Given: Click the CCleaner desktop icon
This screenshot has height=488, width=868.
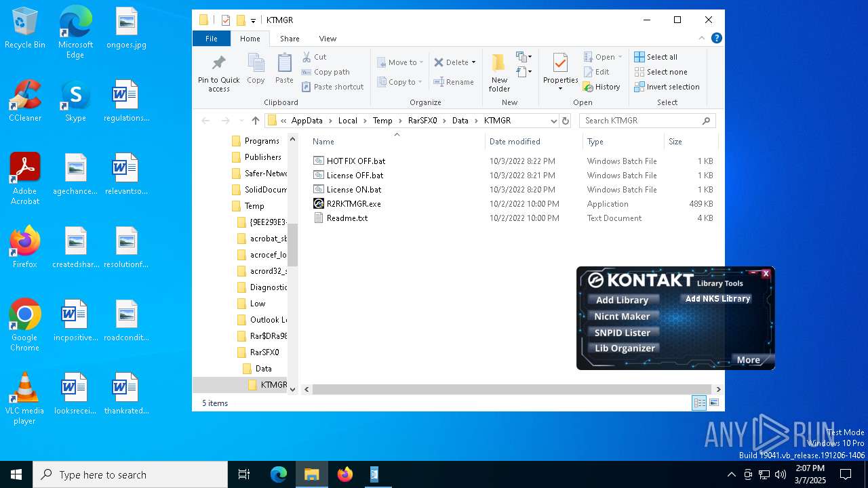Looking at the screenshot, I should [x=25, y=102].
